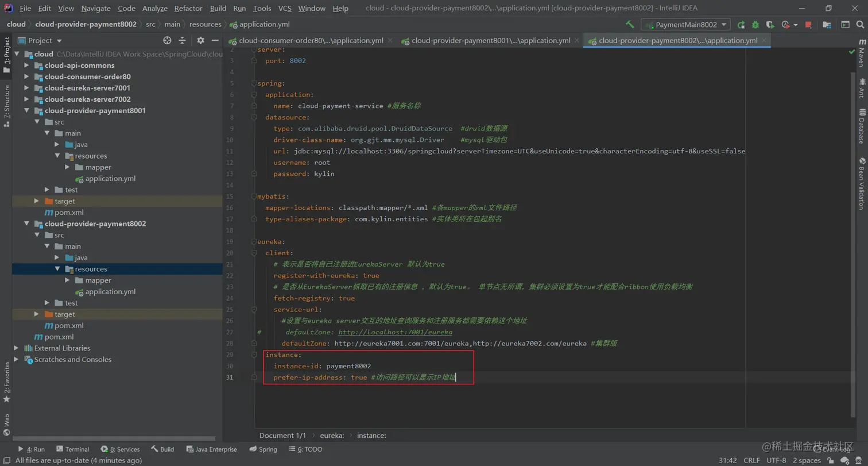The width and height of the screenshot is (868, 466).
Task: Open the Refactor menu
Action: (188, 8)
